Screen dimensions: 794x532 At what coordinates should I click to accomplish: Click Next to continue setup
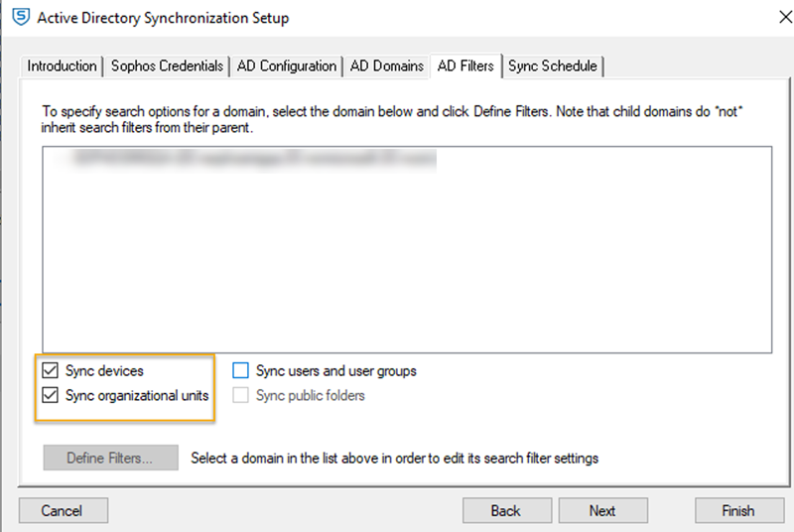601,510
